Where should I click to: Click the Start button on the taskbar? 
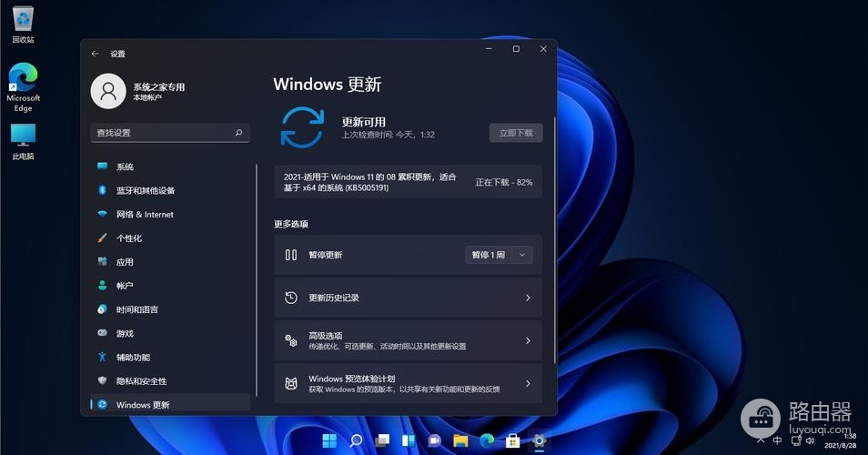[x=328, y=441]
